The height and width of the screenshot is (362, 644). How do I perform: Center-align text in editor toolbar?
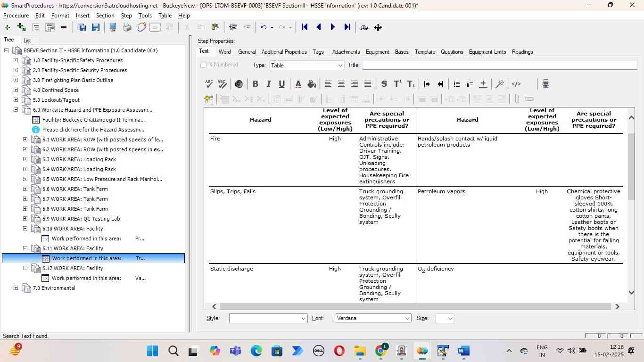tap(341, 84)
